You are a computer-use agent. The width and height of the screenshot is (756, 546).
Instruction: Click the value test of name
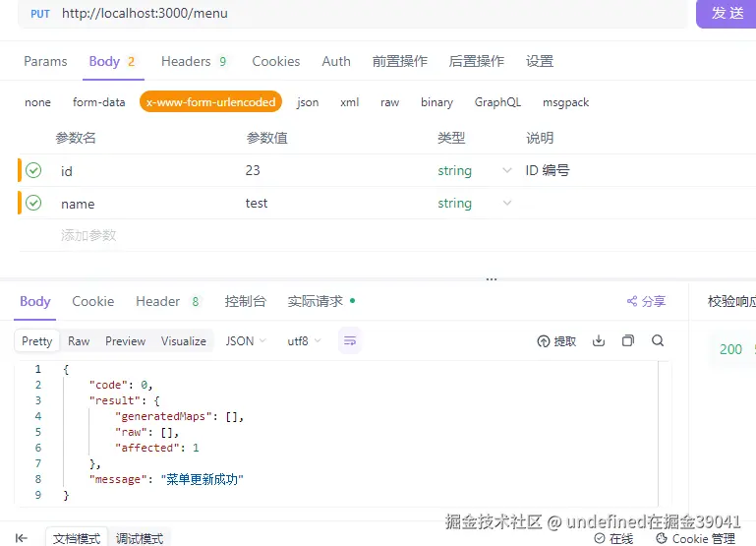coord(257,203)
